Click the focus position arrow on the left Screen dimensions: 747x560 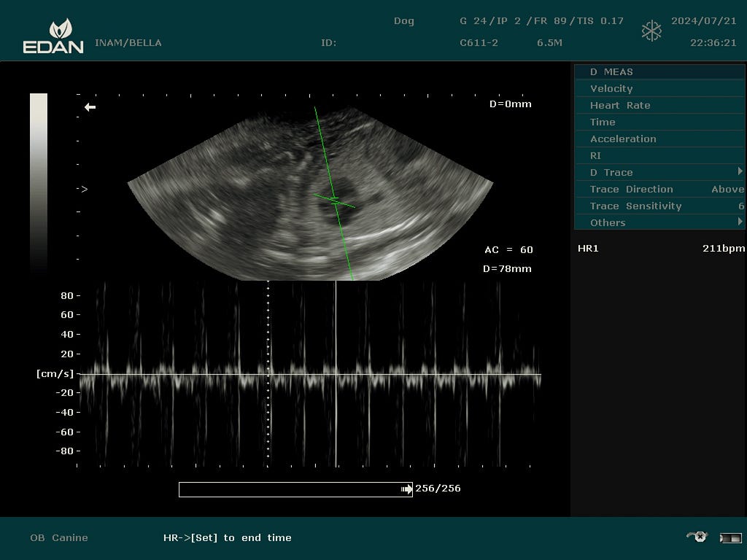point(82,188)
